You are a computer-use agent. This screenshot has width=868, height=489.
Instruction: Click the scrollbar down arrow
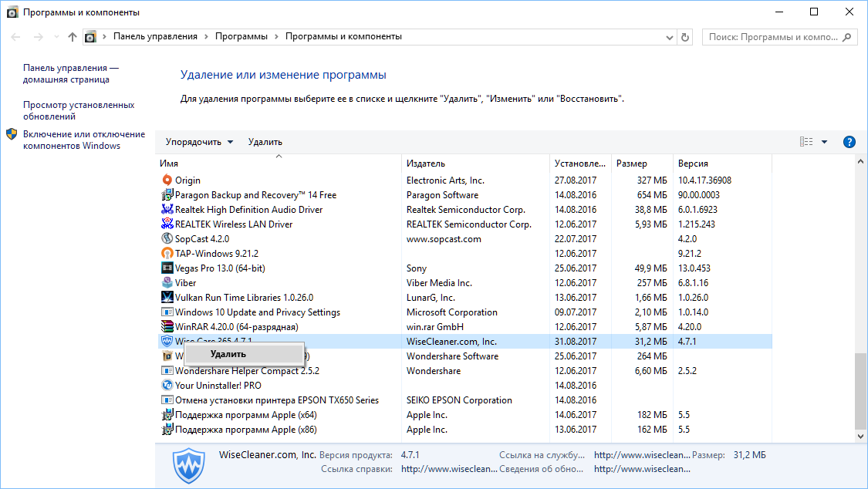click(x=860, y=436)
